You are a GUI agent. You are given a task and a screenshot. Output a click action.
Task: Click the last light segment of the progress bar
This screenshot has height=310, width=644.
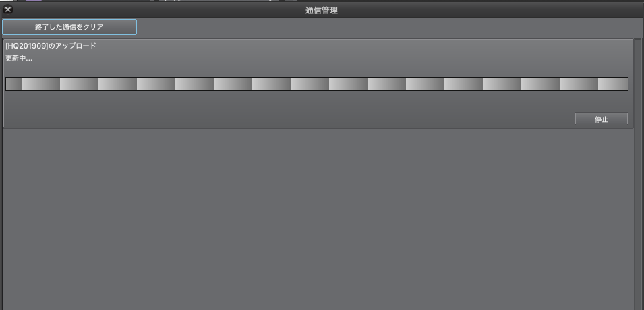tap(613, 84)
